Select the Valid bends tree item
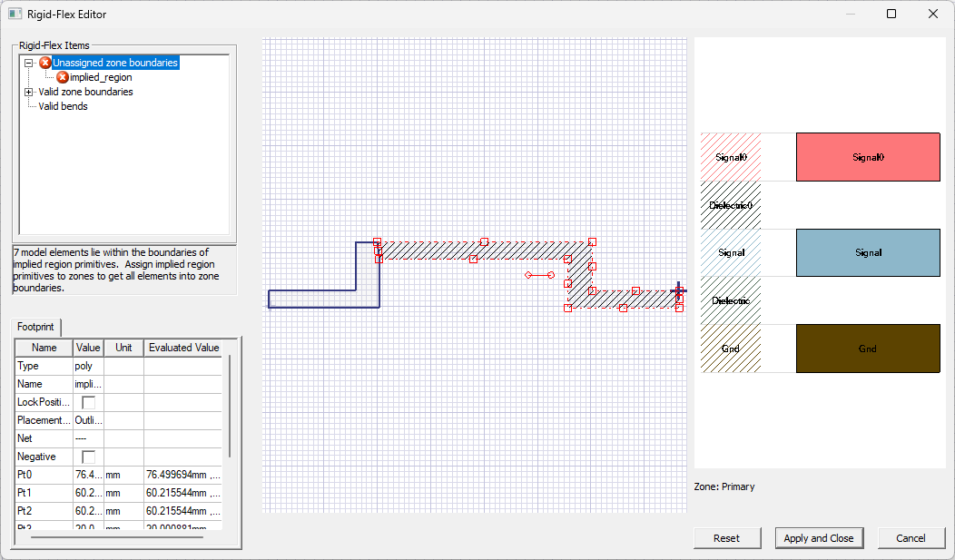The width and height of the screenshot is (955, 560). 62,106
